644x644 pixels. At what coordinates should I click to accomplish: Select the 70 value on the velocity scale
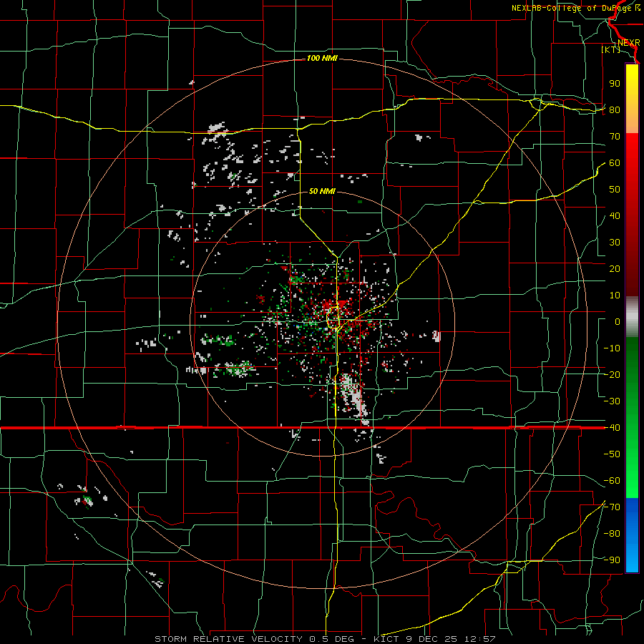point(615,137)
